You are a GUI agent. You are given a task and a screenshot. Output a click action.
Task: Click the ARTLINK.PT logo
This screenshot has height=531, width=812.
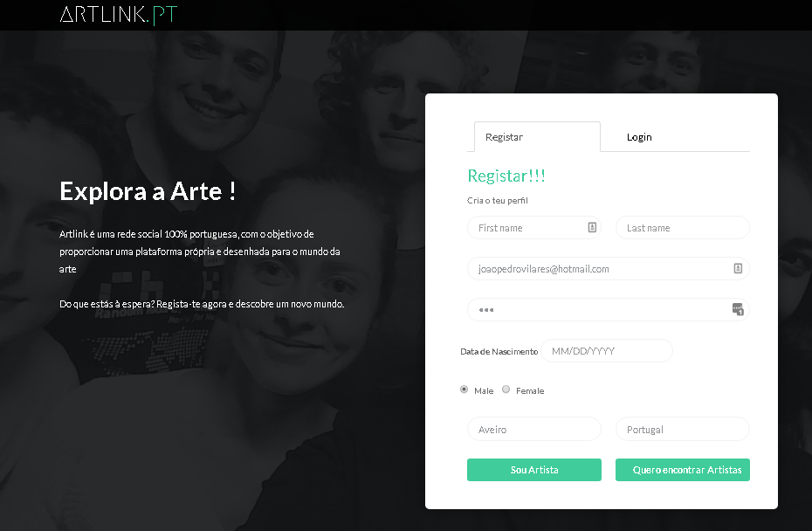[x=119, y=15]
